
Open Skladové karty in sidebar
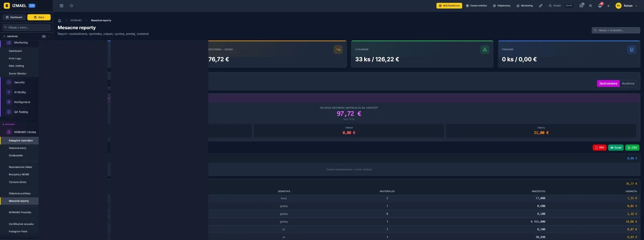17,148
